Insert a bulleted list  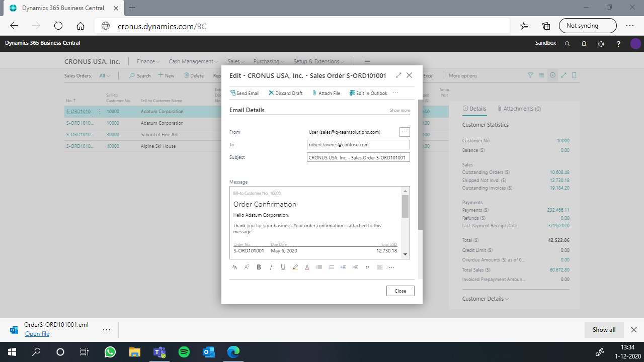(319, 267)
